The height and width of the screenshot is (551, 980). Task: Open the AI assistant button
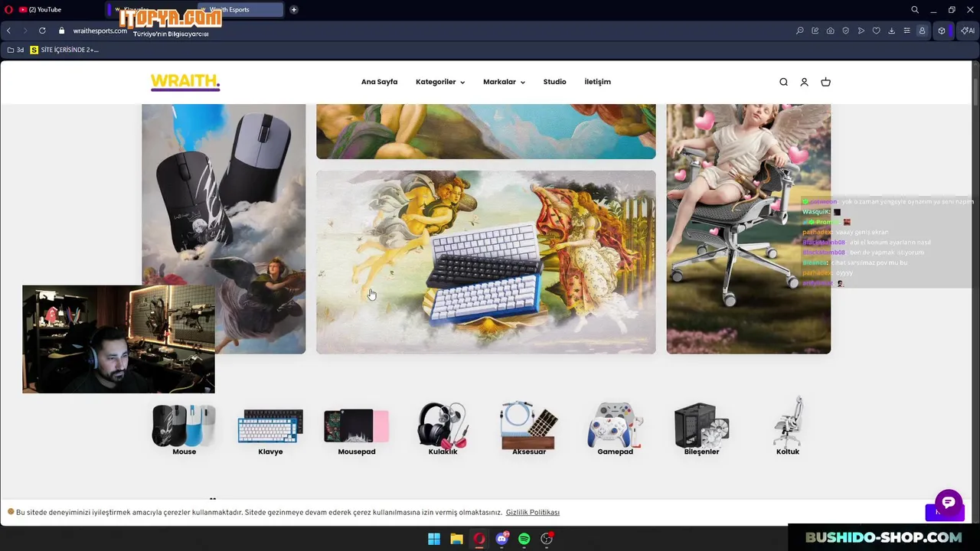click(x=968, y=31)
